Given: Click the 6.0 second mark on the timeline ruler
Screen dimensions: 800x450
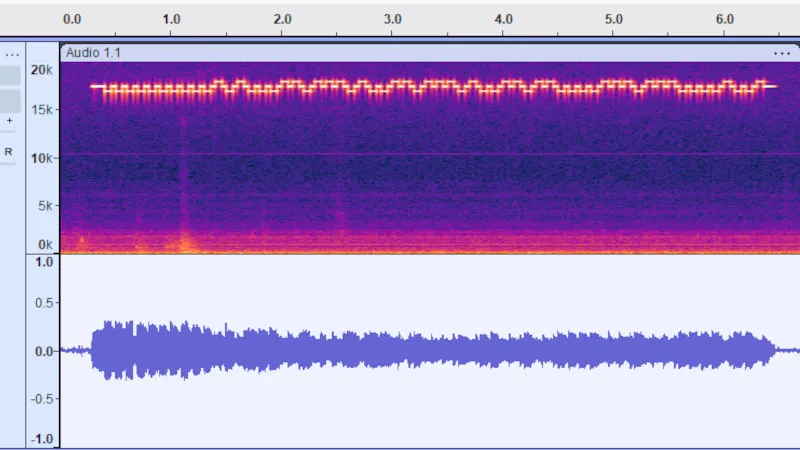Looking at the screenshot, I should pyautogui.click(x=725, y=19).
